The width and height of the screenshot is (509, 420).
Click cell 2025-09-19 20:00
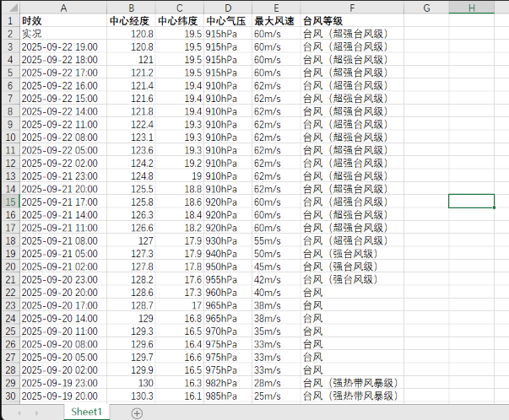(x=63, y=396)
